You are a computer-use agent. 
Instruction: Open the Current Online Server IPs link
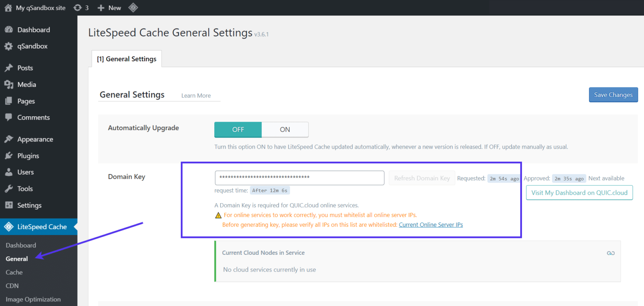[431, 225]
